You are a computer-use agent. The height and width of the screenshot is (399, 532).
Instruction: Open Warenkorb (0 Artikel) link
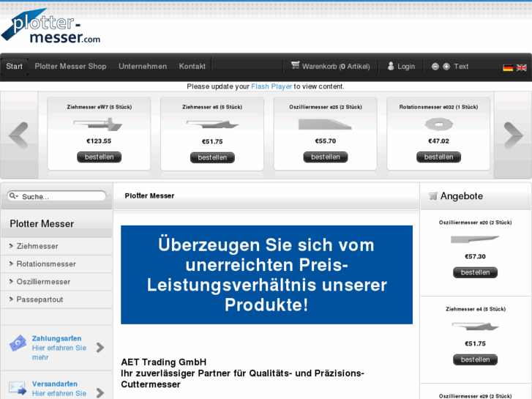(336, 67)
